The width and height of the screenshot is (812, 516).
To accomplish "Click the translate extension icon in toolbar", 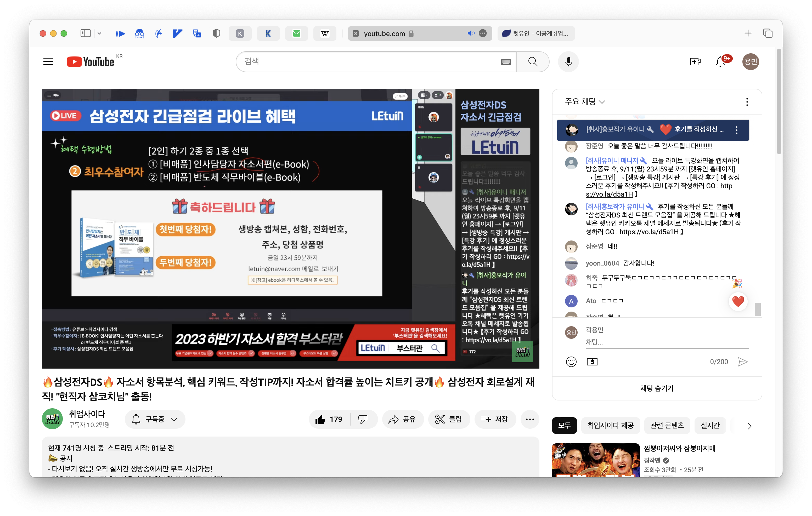I will coord(197,33).
